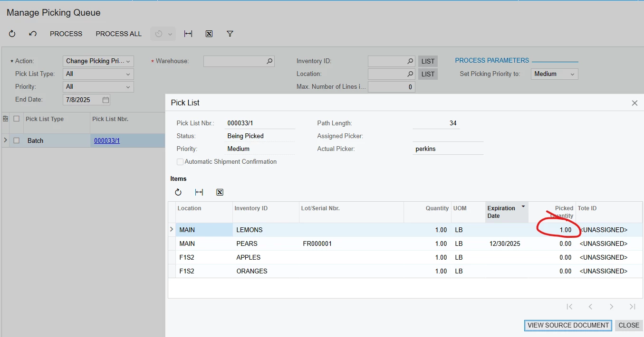Open pick list link 000033/1

pos(107,140)
